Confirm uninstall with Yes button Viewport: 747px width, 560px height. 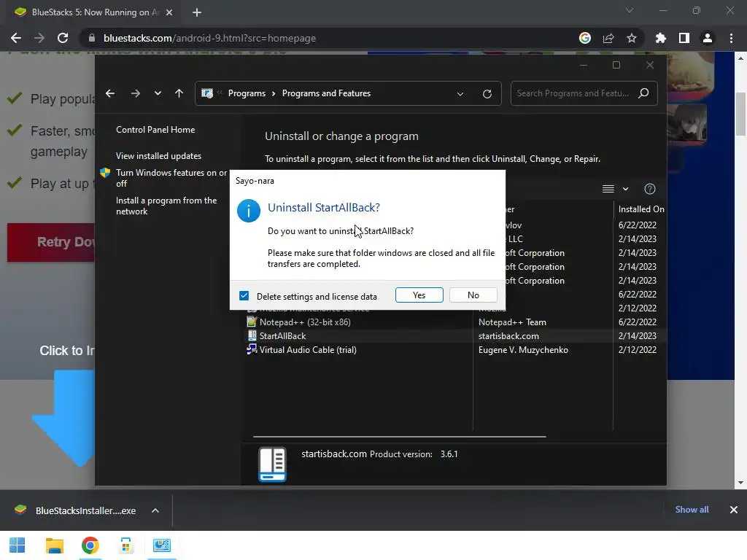coord(419,295)
